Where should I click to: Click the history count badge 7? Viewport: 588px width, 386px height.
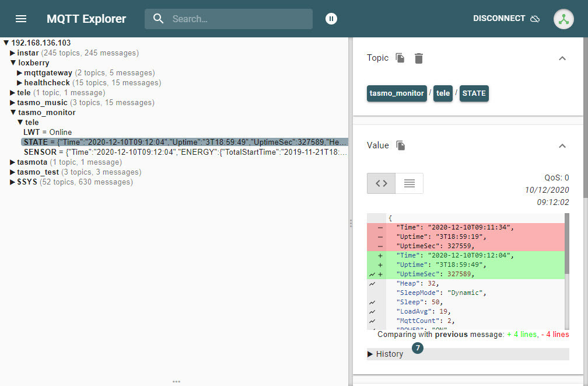418,347
